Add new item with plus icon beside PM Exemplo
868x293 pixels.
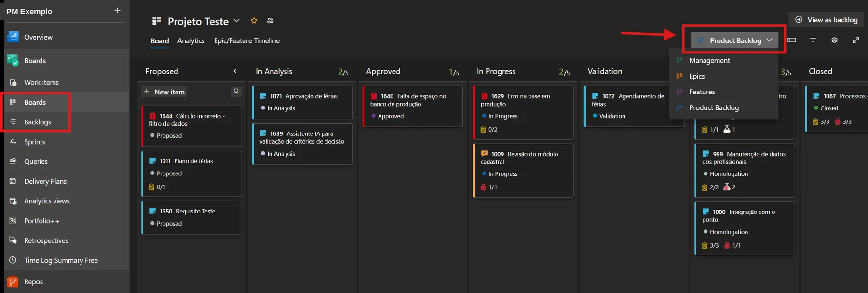coord(117,11)
